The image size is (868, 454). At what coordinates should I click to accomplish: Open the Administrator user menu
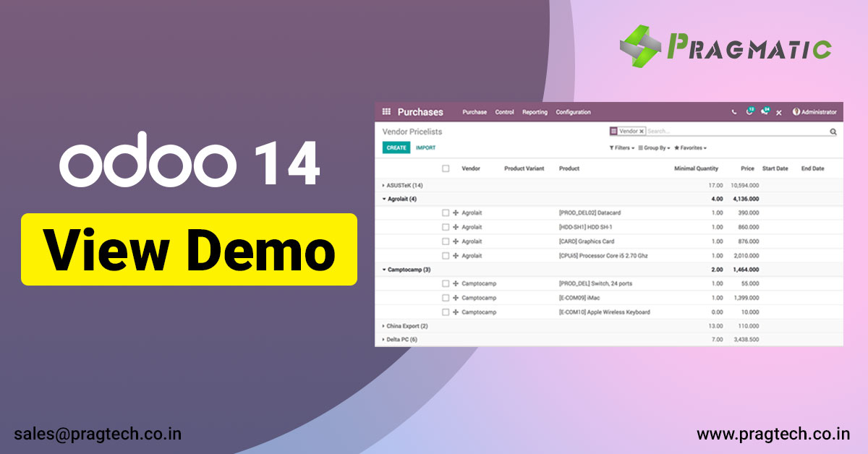point(814,112)
